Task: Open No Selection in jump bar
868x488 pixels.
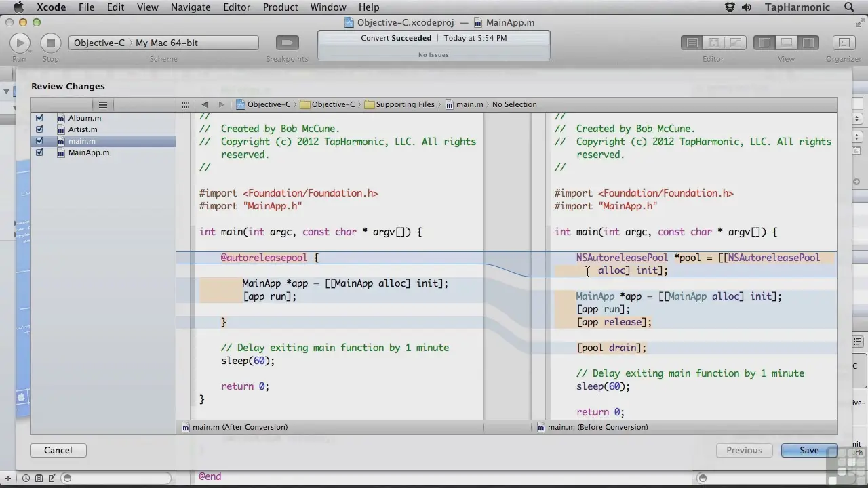Action: [514, 104]
